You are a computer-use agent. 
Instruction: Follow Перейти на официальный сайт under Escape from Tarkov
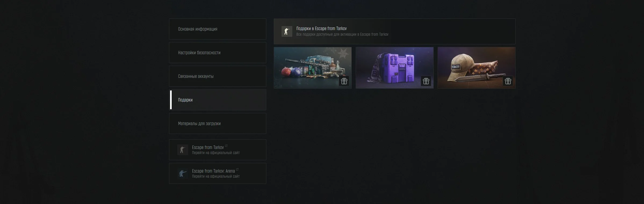pyautogui.click(x=216, y=153)
